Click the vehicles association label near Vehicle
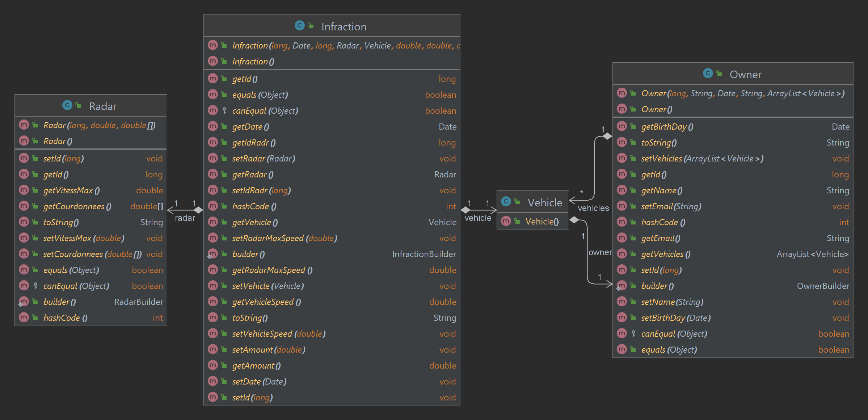 point(594,208)
